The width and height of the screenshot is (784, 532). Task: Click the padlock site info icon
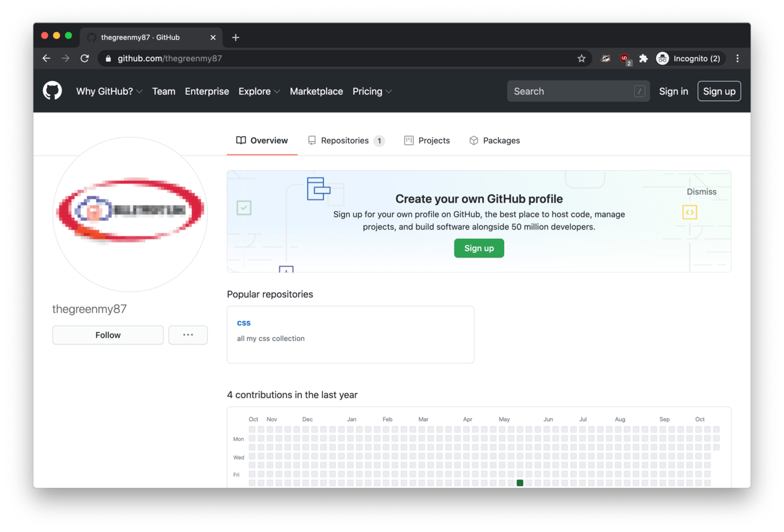click(108, 59)
